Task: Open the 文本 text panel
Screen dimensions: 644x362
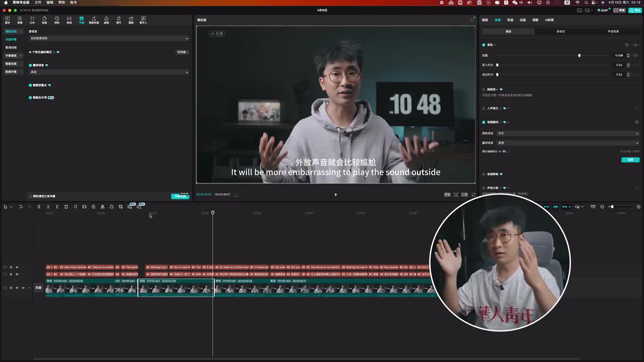Action: (32, 20)
